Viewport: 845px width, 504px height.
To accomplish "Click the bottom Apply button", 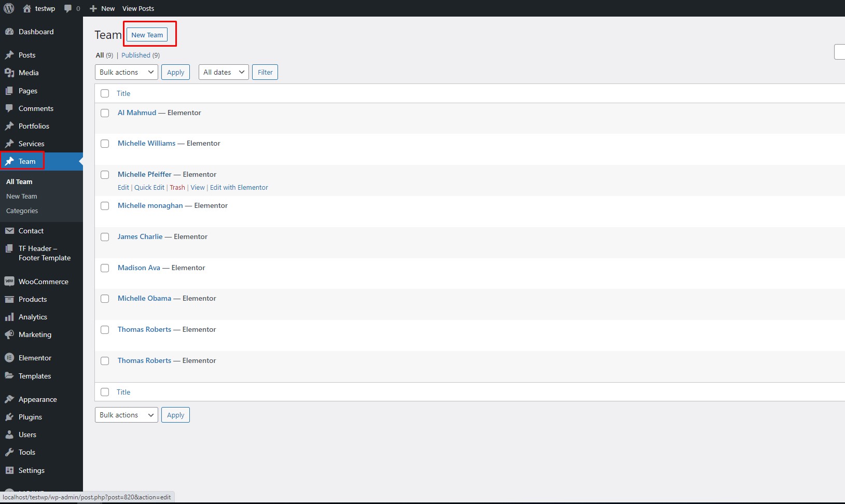I will pos(176,415).
